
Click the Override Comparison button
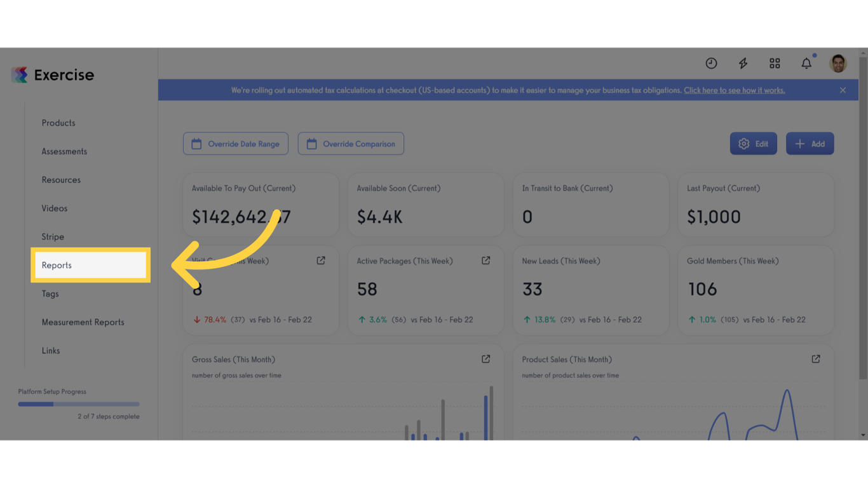351,144
